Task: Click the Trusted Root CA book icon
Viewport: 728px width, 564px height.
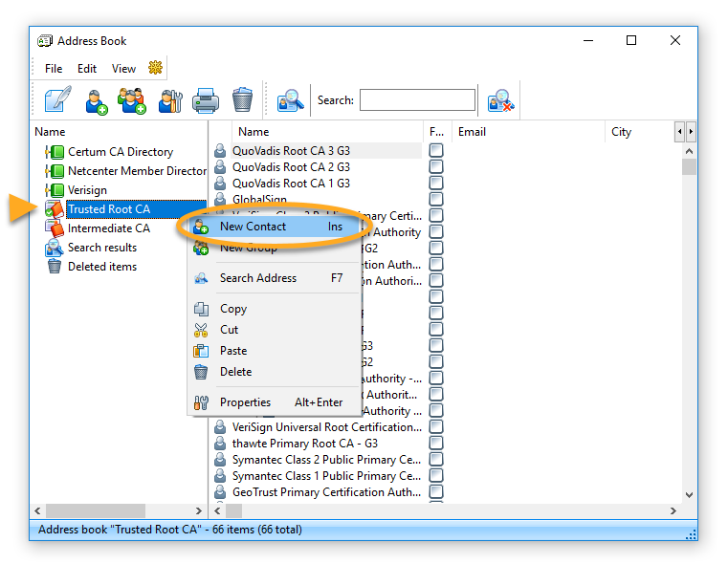Action: (x=55, y=209)
